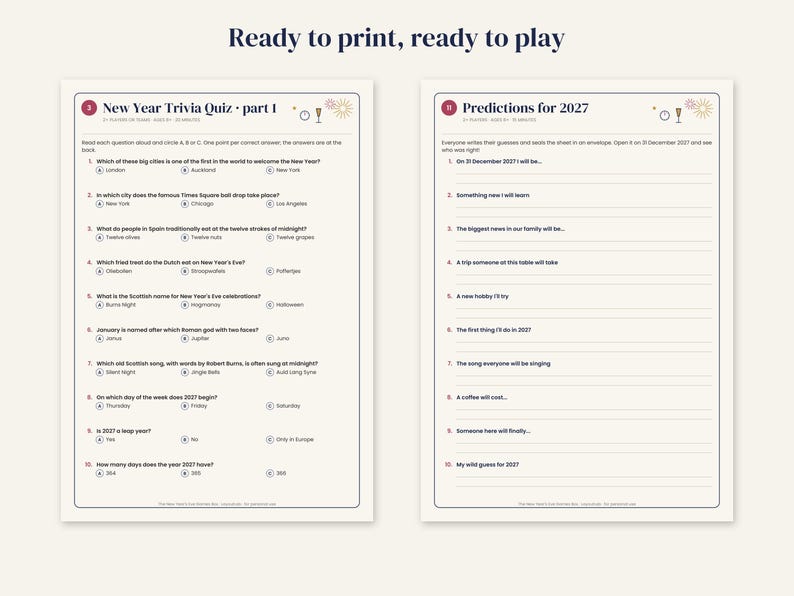Click the prompt 'My wild guess for 2027'
The height and width of the screenshot is (596, 794).
488,464
